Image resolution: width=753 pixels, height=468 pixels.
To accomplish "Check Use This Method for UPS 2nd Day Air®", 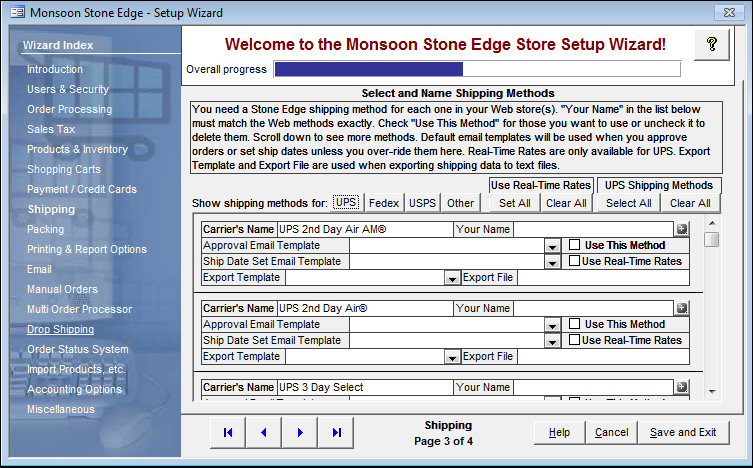I will (x=574, y=324).
